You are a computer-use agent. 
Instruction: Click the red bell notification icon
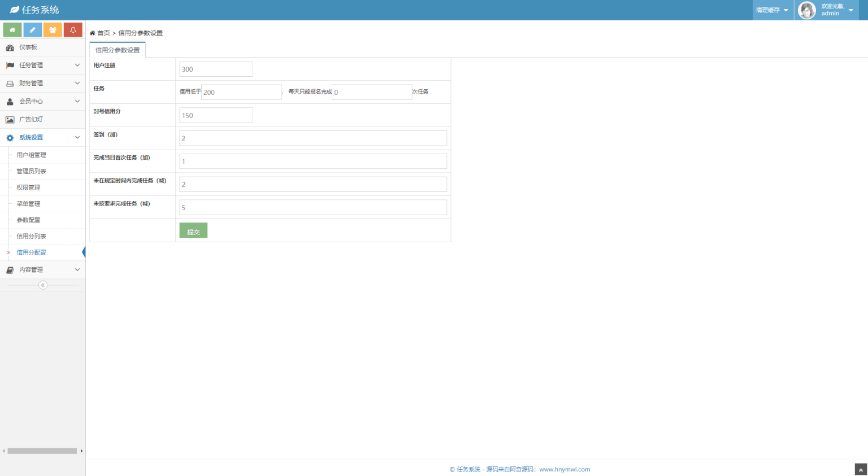click(73, 30)
